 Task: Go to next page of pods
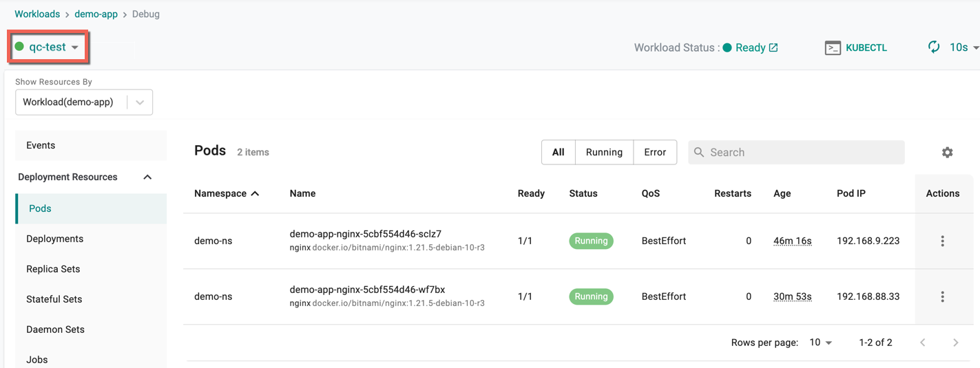pos(956,343)
